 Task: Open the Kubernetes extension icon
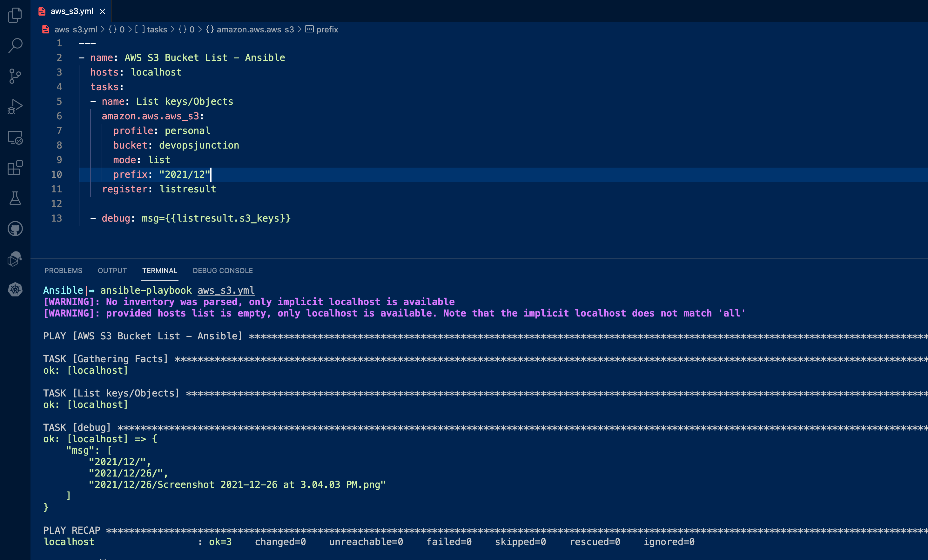tap(15, 289)
